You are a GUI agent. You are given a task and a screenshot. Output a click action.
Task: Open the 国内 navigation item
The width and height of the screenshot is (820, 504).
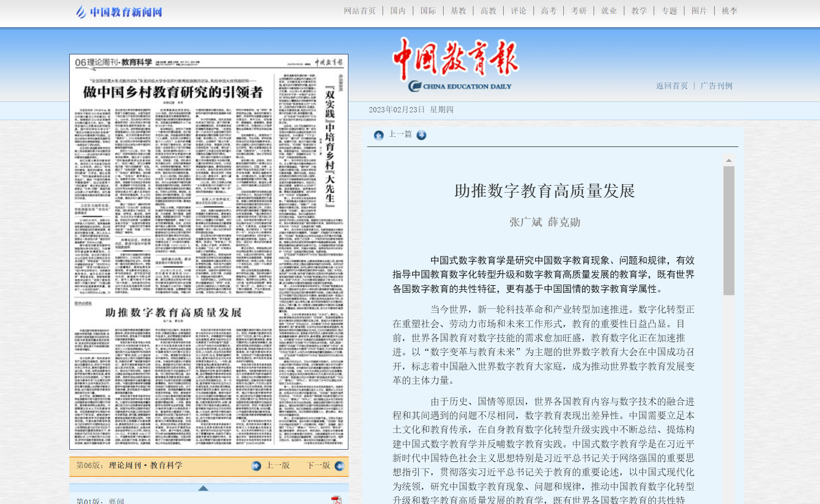[398, 11]
